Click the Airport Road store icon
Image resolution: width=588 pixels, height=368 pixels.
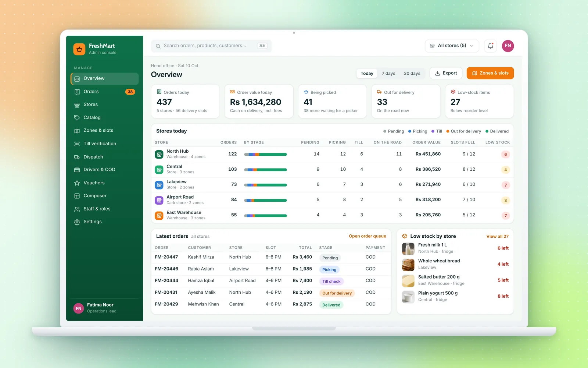(x=159, y=200)
